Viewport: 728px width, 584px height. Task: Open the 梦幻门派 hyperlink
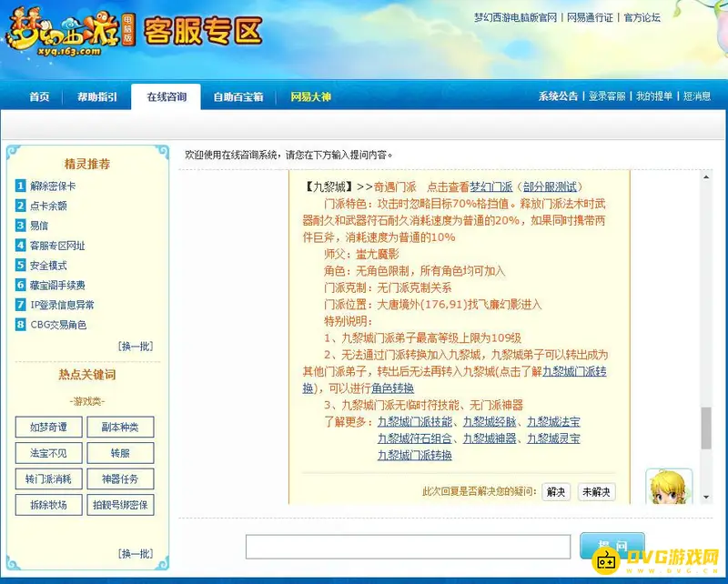coord(491,187)
